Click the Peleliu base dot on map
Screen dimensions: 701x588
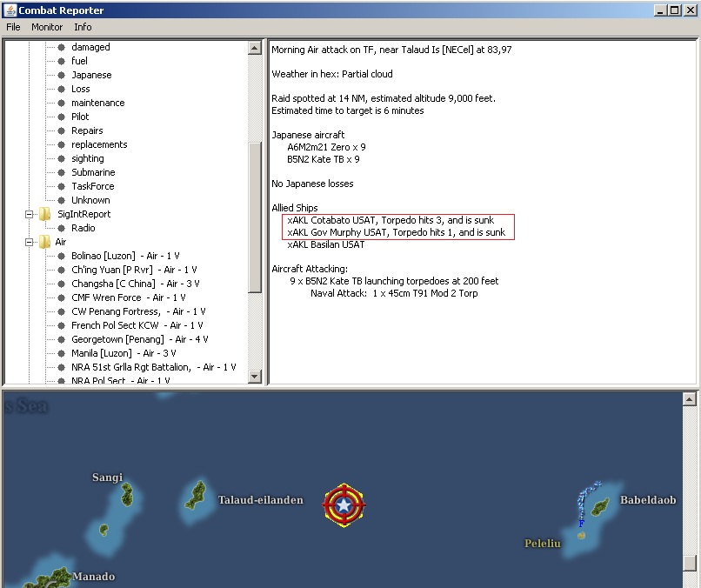click(581, 535)
